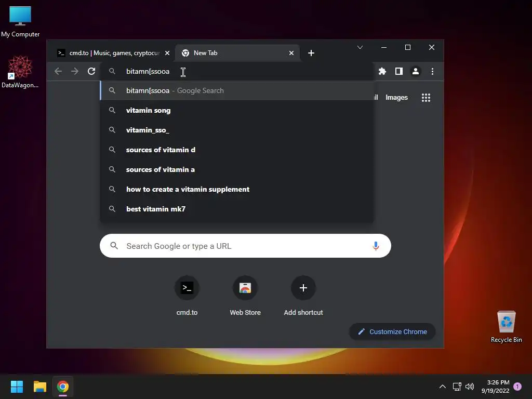The width and height of the screenshot is (532, 399).
Task: Select the My Computer desktop icon
Action: (20, 21)
